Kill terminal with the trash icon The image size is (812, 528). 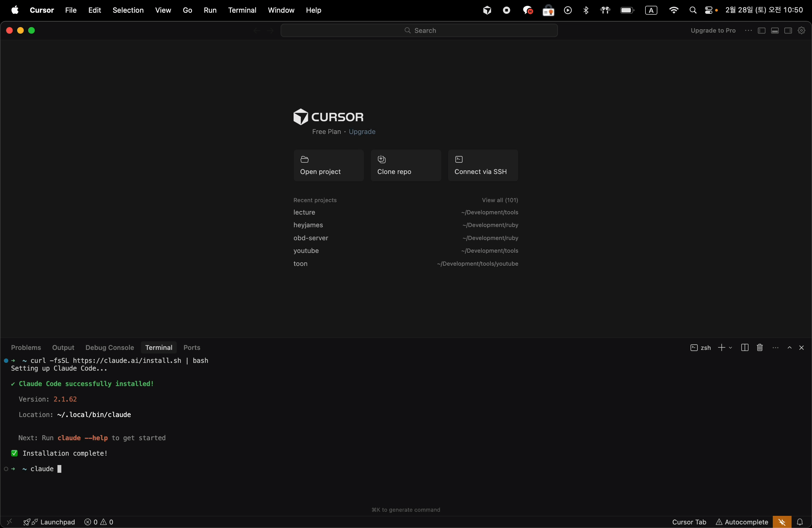click(760, 348)
